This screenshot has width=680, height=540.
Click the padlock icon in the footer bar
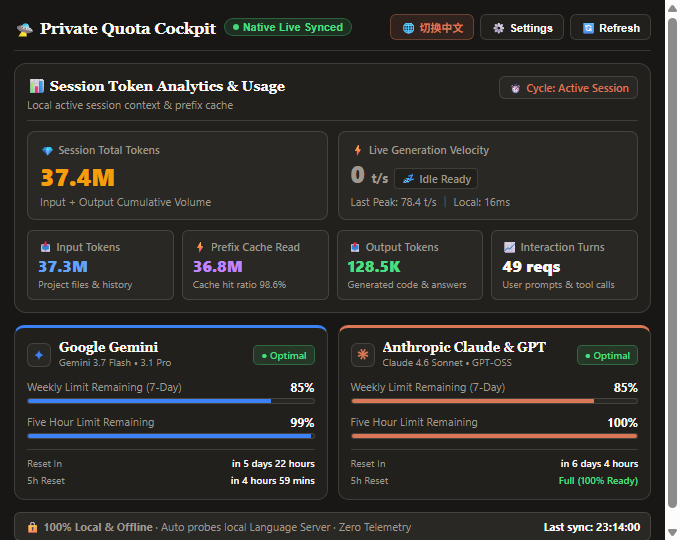tap(33, 527)
